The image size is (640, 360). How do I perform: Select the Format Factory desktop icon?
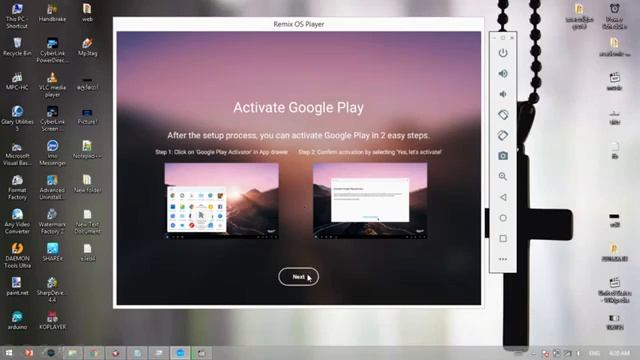tap(17, 187)
